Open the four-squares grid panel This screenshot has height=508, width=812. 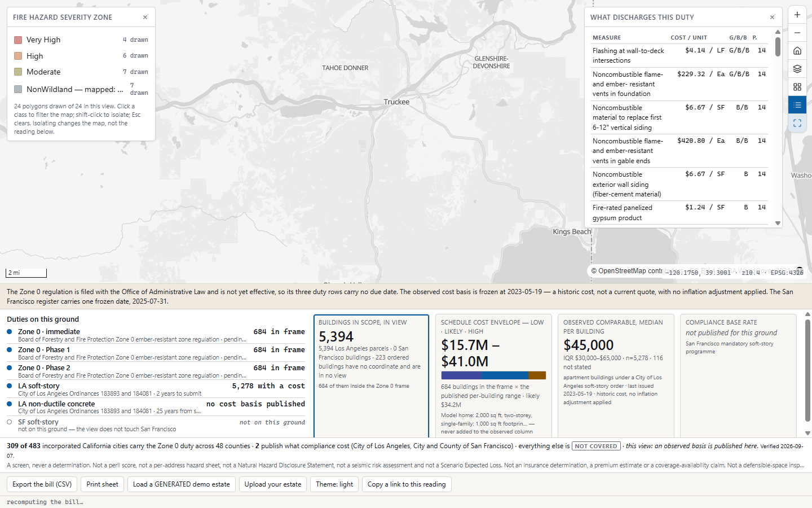click(x=797, y=87)
